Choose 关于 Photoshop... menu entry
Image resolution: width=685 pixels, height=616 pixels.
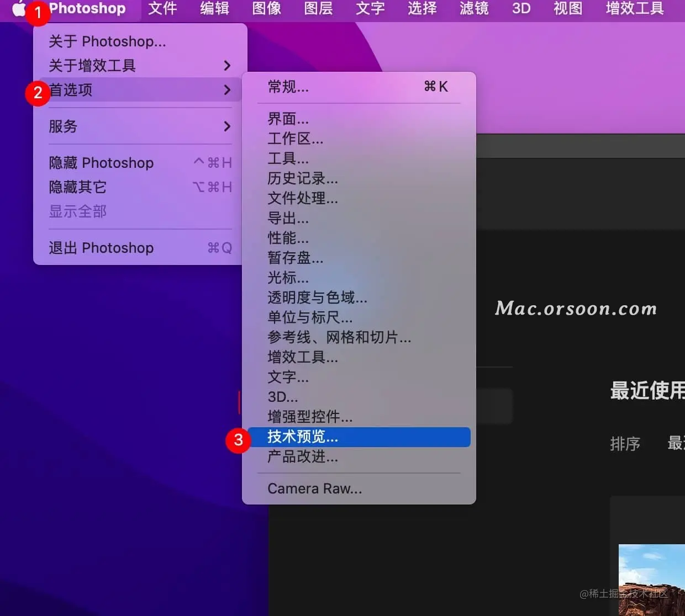point(140,41)
